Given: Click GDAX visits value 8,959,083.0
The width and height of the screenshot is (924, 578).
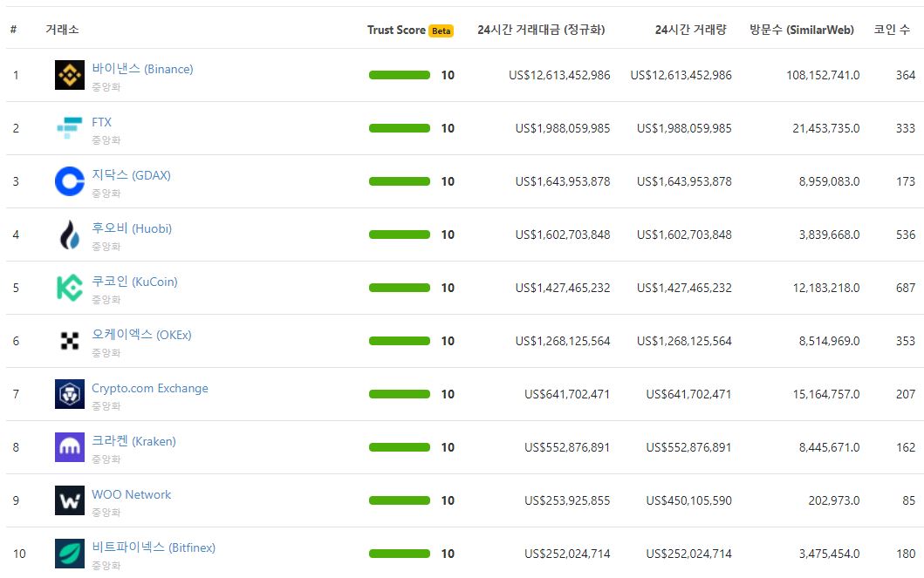Looking at the screenshot, I should (829, 181).
